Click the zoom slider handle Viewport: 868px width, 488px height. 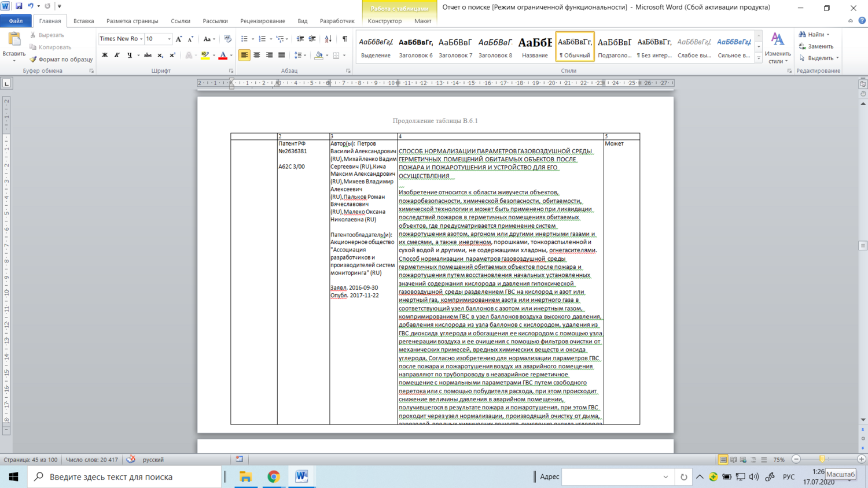[x=822, y=459]
